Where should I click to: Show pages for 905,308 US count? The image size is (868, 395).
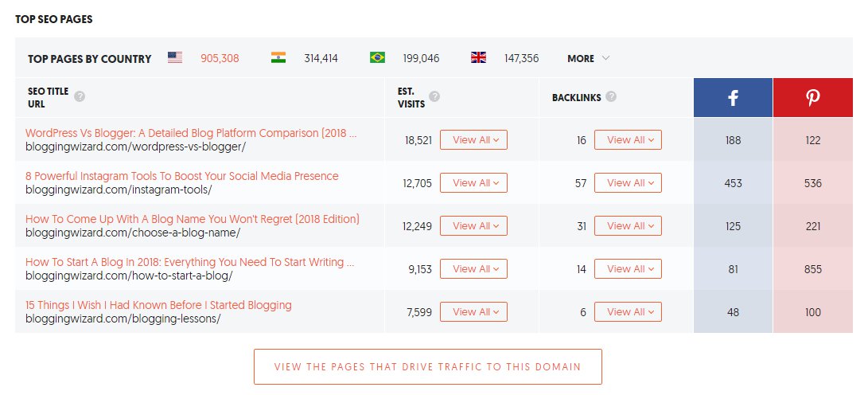pos(220,58)
